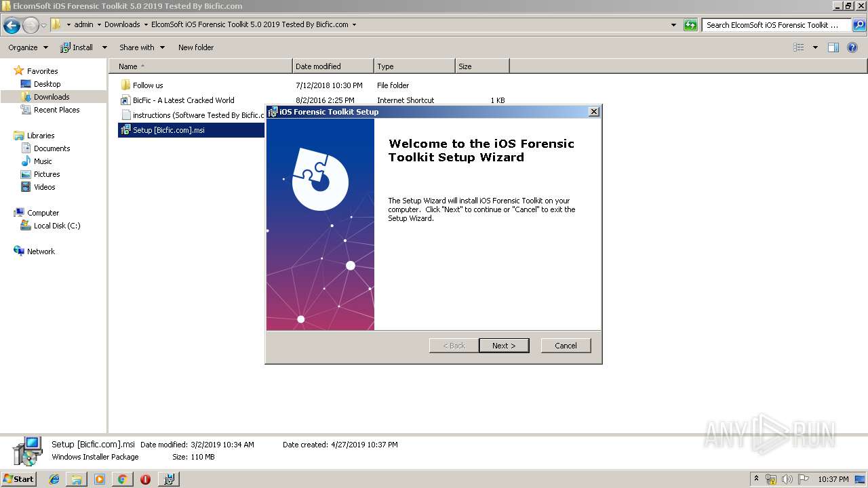Open recent pages dropdown beside navigation arrows
The width and height of the screenshot is (868, 488).
(44, 26)
